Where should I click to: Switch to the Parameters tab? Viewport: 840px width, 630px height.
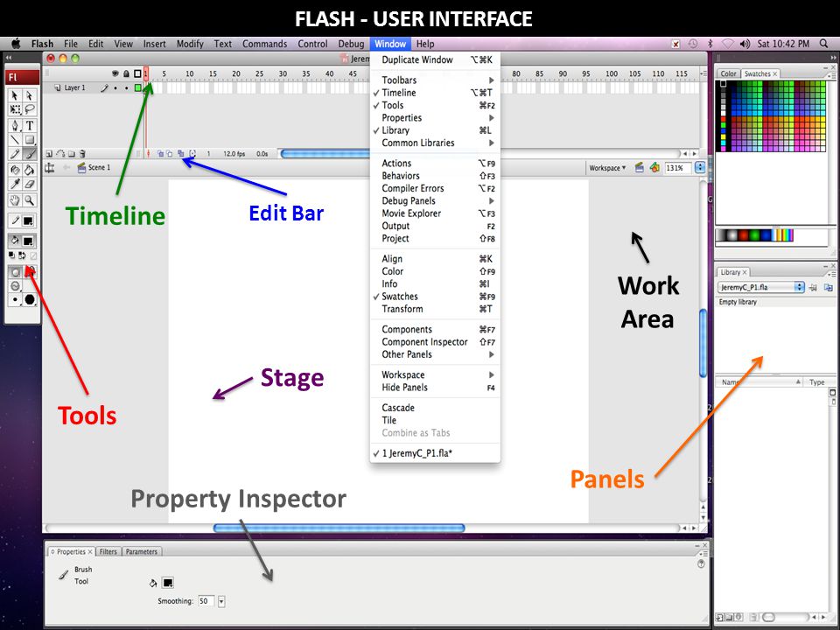point(142,552)
